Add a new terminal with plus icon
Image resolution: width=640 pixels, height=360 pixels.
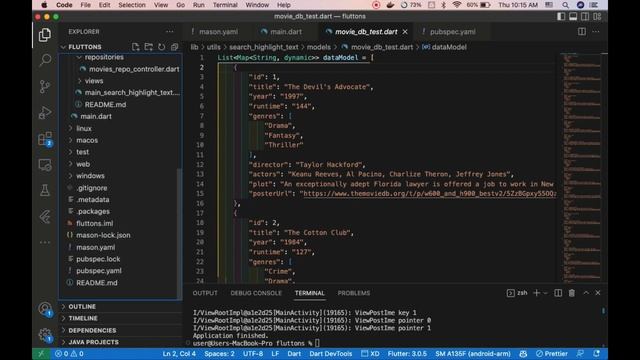[x=537, y=293]
